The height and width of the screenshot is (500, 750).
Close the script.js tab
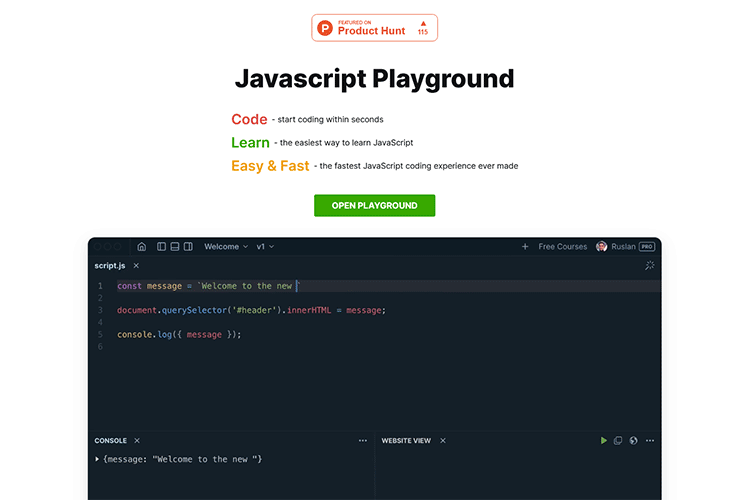(136, 266)
